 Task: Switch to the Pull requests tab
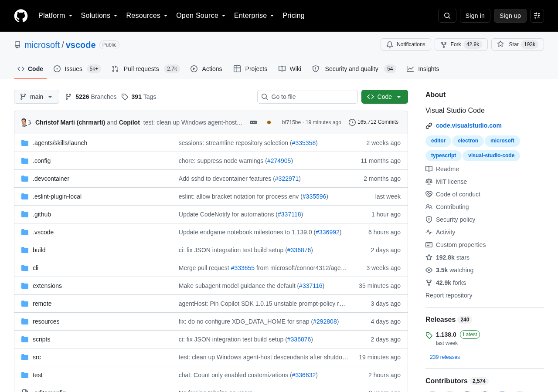146,69
